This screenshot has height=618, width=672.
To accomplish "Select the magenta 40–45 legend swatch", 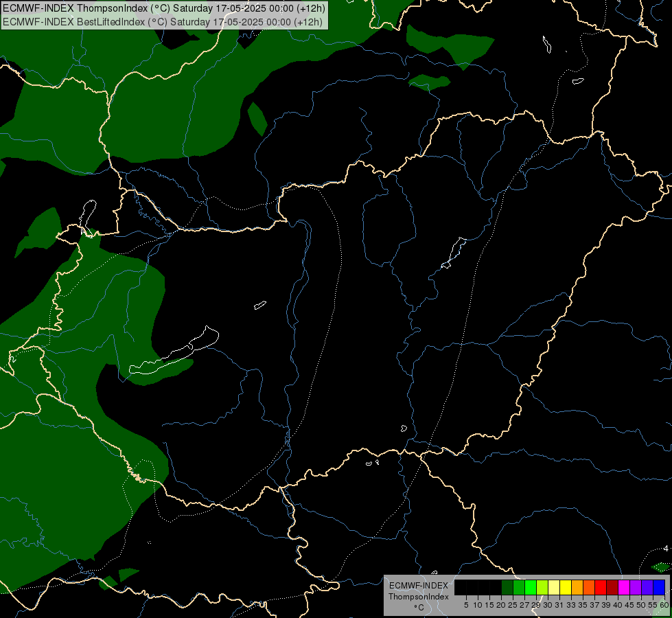I will click(624, 587).
